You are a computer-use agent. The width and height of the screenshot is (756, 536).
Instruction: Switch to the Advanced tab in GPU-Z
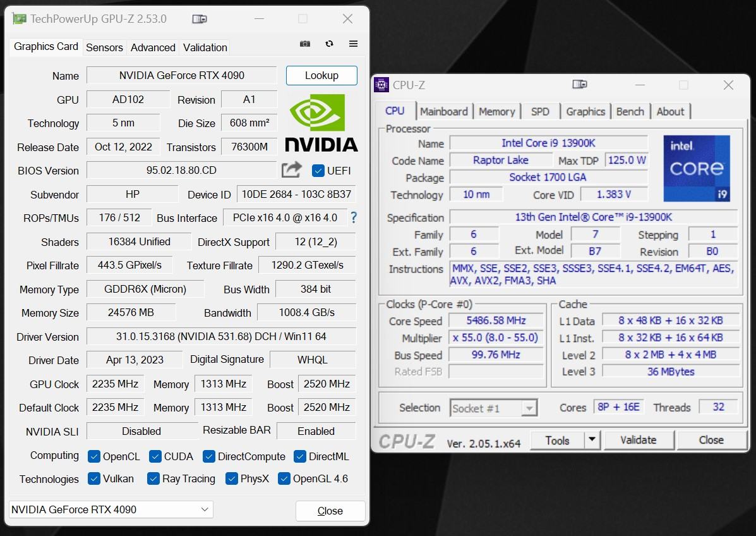click(153, 47)
